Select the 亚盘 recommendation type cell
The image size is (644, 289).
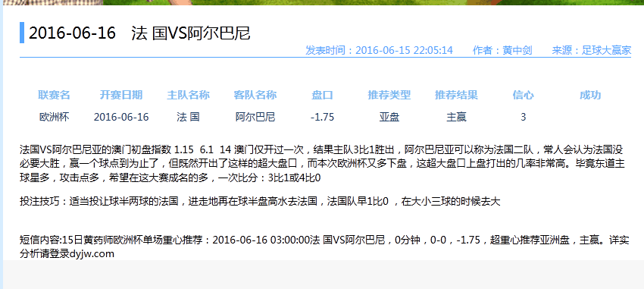click(389, 117)
